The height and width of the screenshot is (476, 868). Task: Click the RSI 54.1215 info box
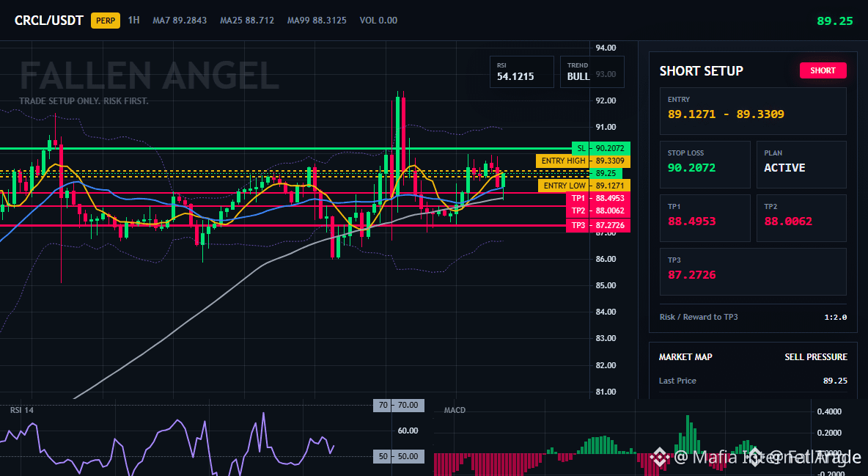point(521,71)
